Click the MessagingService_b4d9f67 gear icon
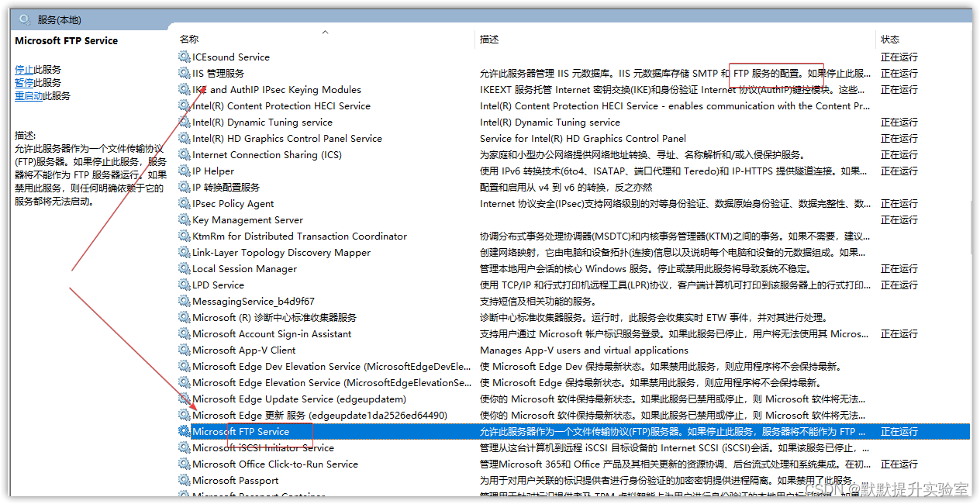Screen dimensions: 980x504 [184, 301]
